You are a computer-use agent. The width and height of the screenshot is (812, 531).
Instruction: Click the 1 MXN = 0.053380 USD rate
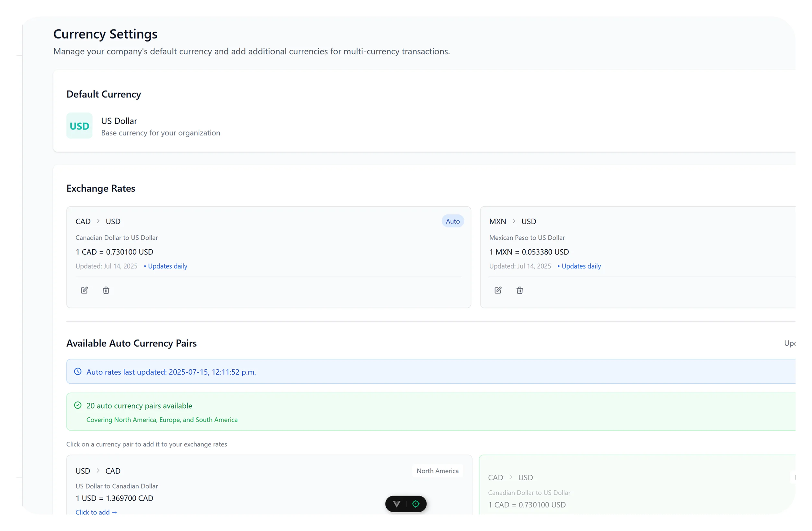(x=529, y=252)
